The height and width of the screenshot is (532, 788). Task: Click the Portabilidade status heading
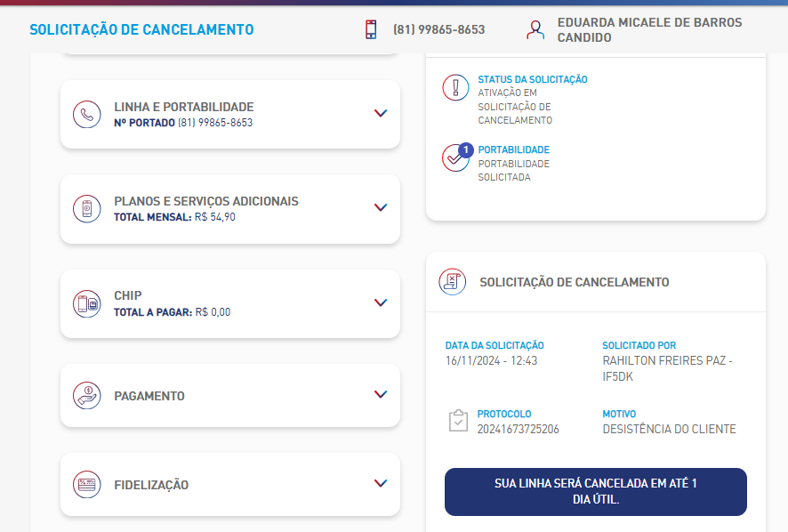pos(513,149)
